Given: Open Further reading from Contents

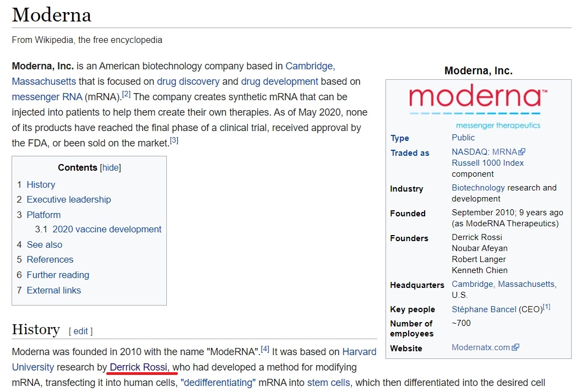Looking at the screenshot, I should point(58,275).
